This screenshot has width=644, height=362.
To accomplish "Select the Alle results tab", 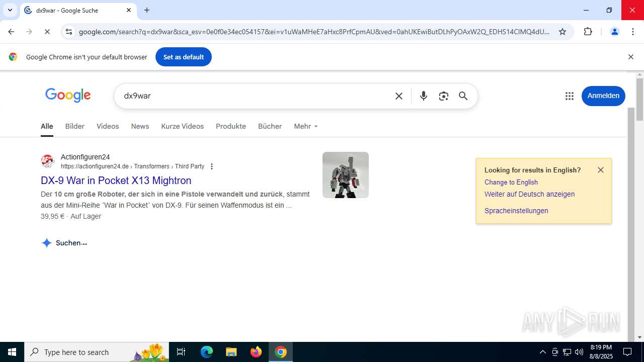I will click(x=47, y=126).
